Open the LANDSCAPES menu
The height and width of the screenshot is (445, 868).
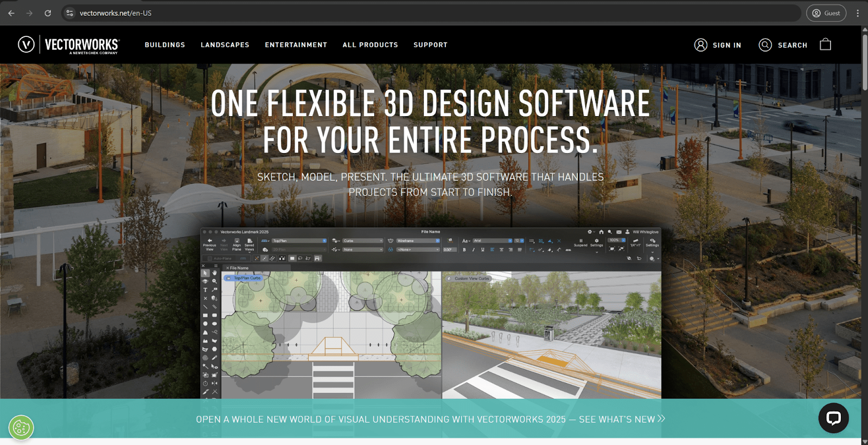tap(225, 45)
